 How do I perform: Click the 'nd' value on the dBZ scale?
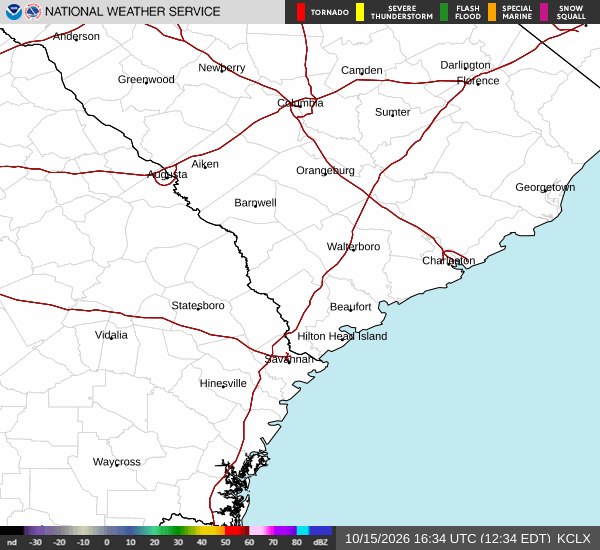tap(12, 542)
